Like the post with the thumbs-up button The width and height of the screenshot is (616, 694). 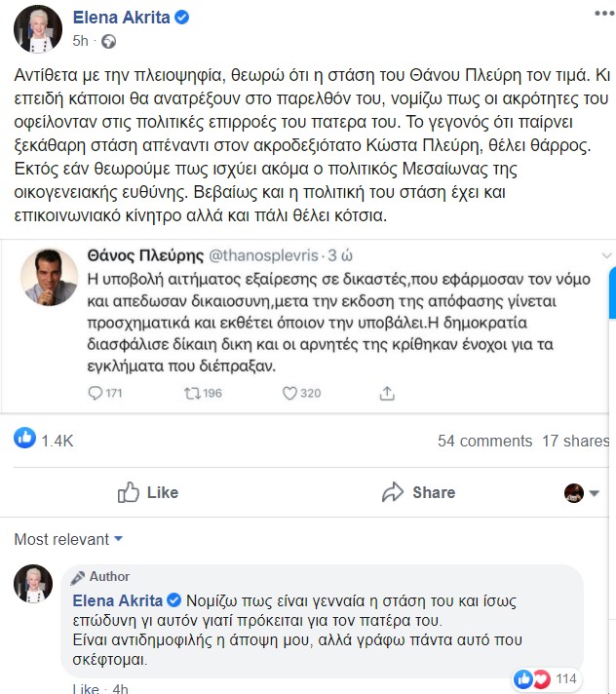[x=147, y=492]
